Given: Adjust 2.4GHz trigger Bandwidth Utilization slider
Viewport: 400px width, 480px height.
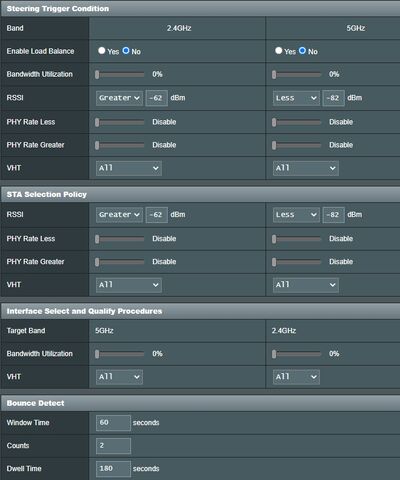Looking at the screenshot, I should (x=120, y=74).
